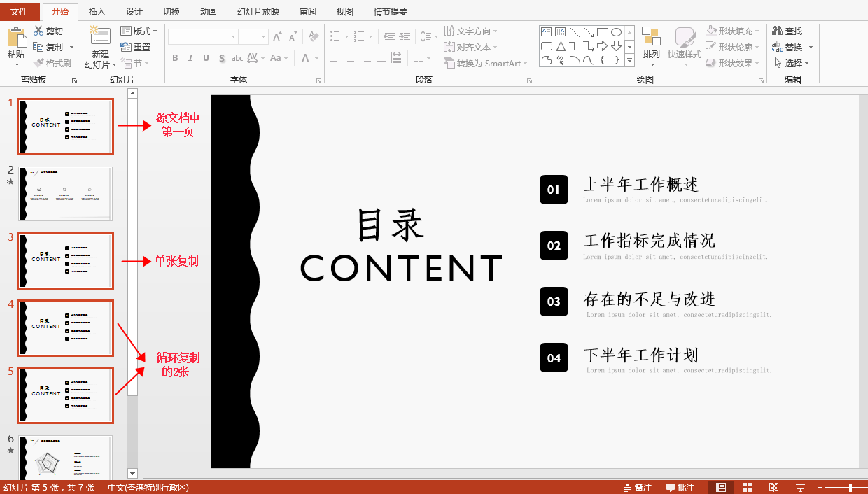This screenshot has height=494, width=868.
Task: Expand the font name combo box
Action: click(233, 36)
